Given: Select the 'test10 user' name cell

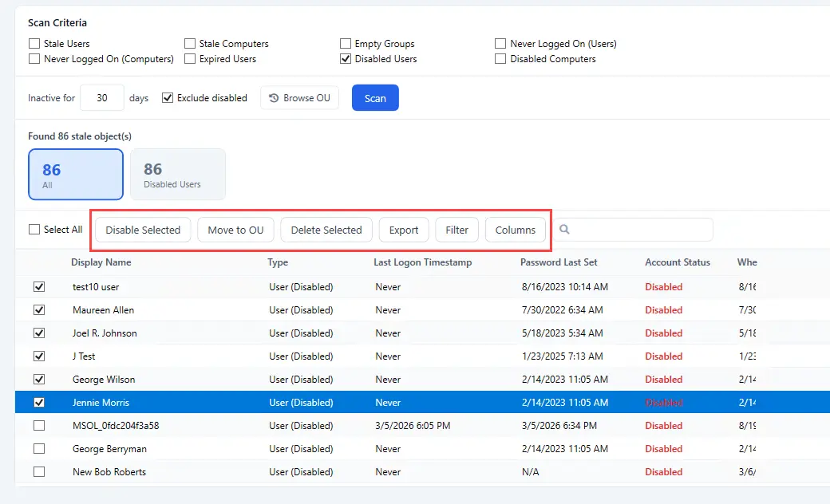Looking at the screenshot, I should [96, 286].
